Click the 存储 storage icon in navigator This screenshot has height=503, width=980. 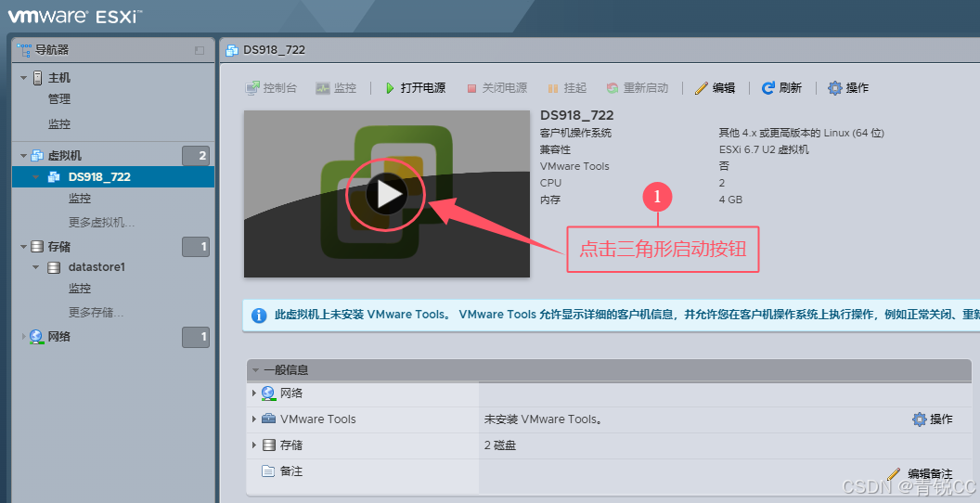pos(37,247)
